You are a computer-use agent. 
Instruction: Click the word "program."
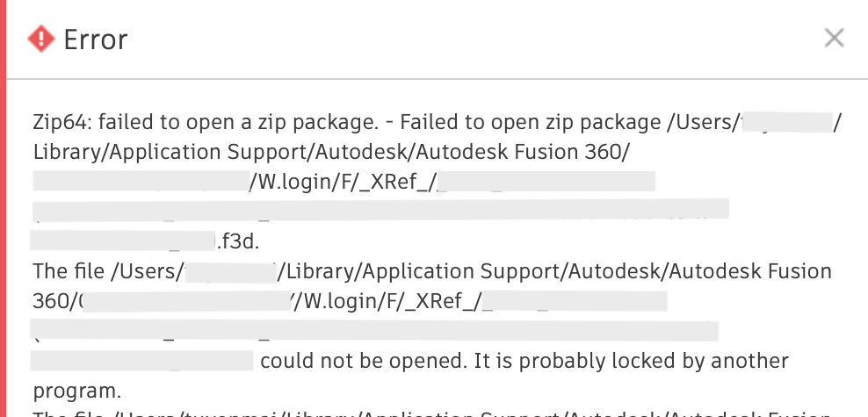(x=76, y=389)
